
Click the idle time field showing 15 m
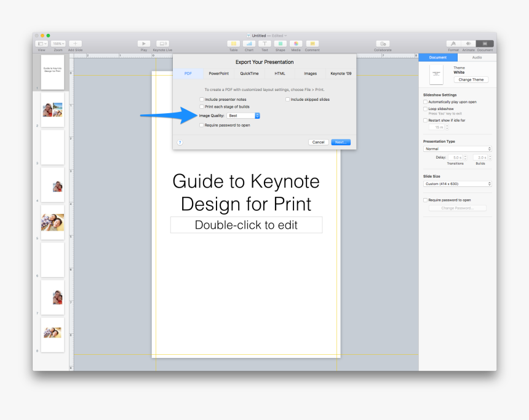(x=437, y=127)
